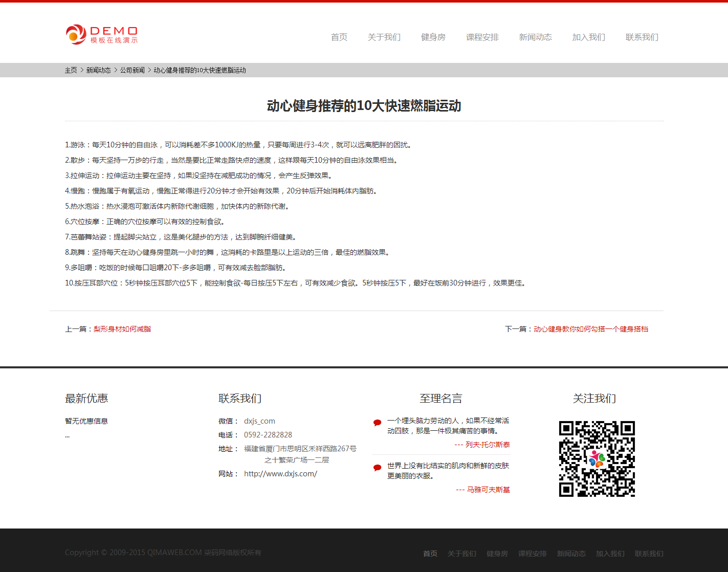Open 新闻动态 in top navigation
728x572 pixels.
[535, 37]
